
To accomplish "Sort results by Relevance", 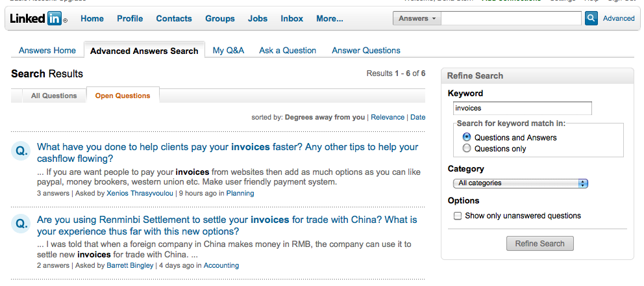I will [x=388, y=117].
